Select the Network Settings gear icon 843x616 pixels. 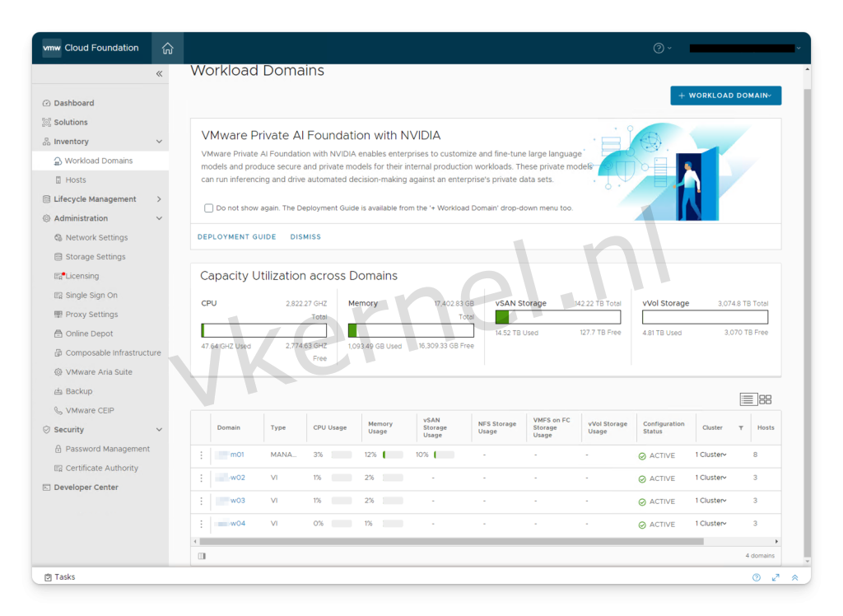tap(57, 237)
